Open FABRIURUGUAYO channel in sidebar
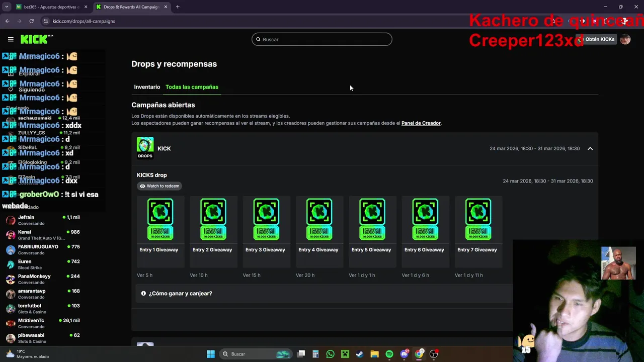644x362 pixels. (x=43, y=249)
